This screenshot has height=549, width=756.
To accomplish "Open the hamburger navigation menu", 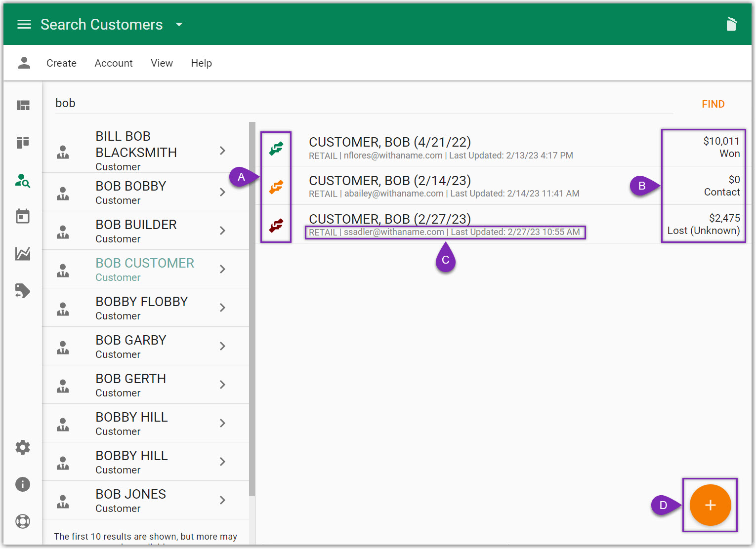I will (x=24, y=25).
